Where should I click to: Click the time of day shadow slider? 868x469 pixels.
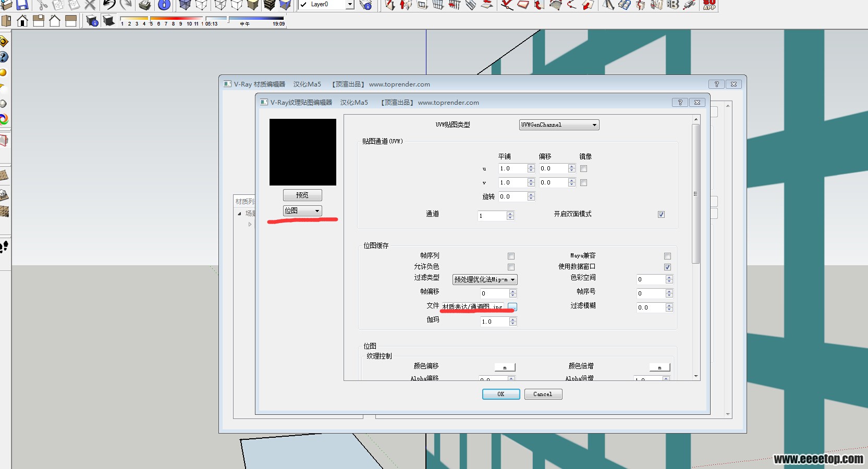point(245,18)
